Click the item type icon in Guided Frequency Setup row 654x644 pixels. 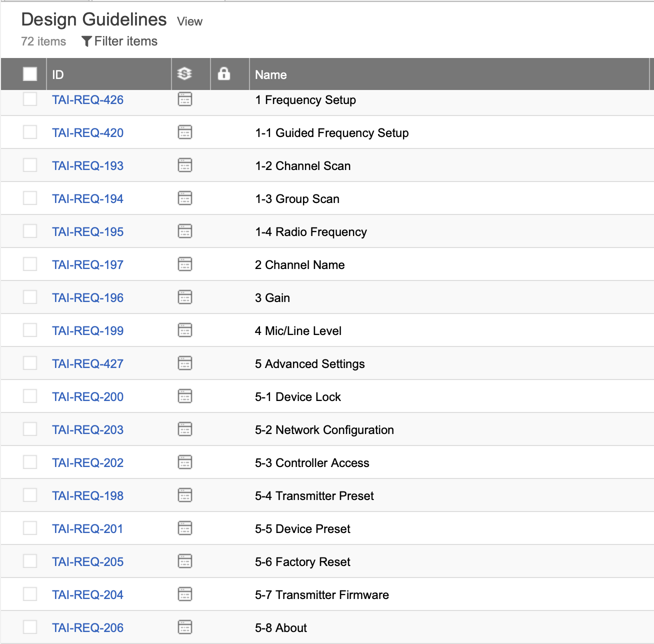click(185, 132)
